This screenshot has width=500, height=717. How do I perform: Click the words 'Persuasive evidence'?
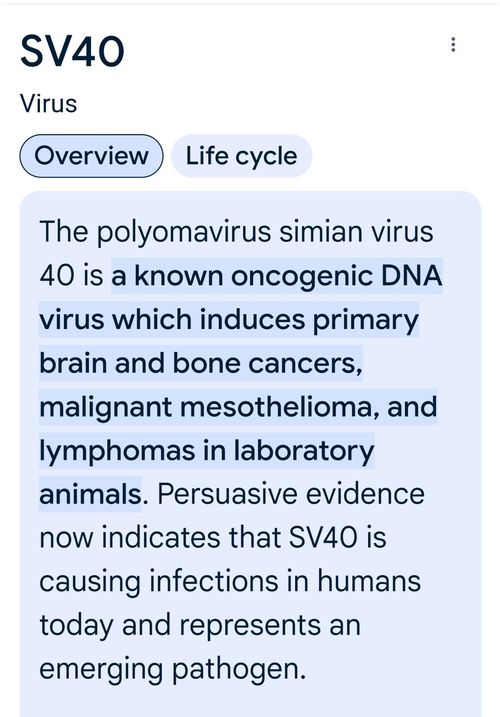click(291, 495)
